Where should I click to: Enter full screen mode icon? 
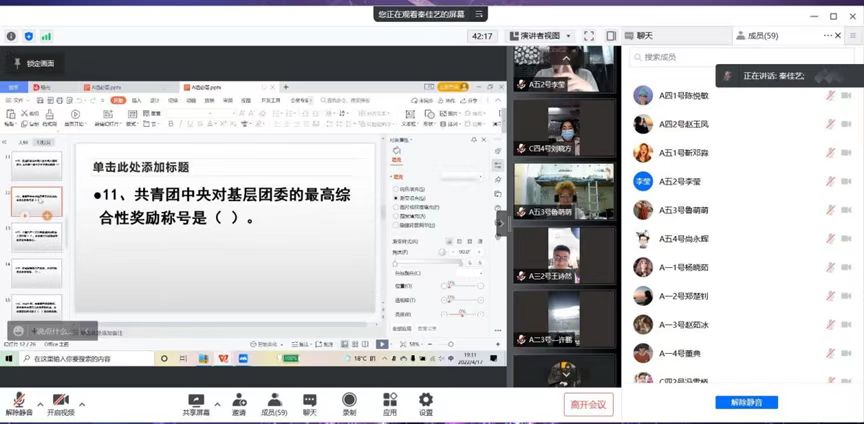point(589,36)
